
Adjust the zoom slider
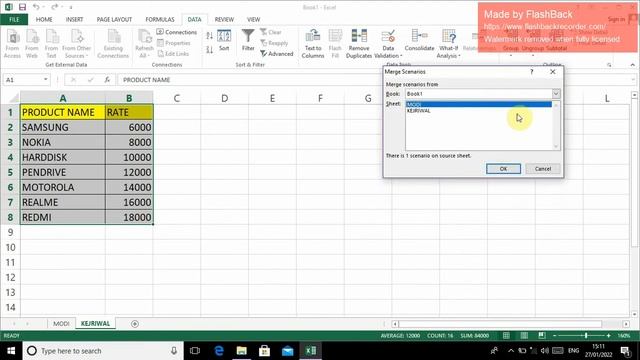click(586, 336)
